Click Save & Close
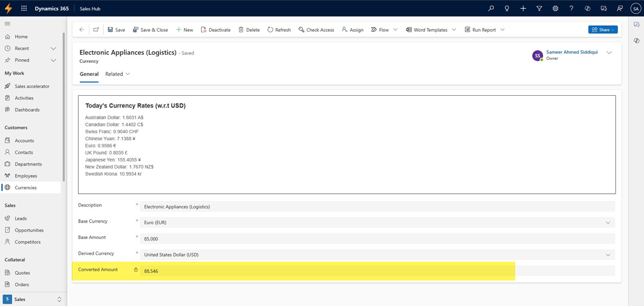This screenshot has height=306, width=644. (150, 30)
